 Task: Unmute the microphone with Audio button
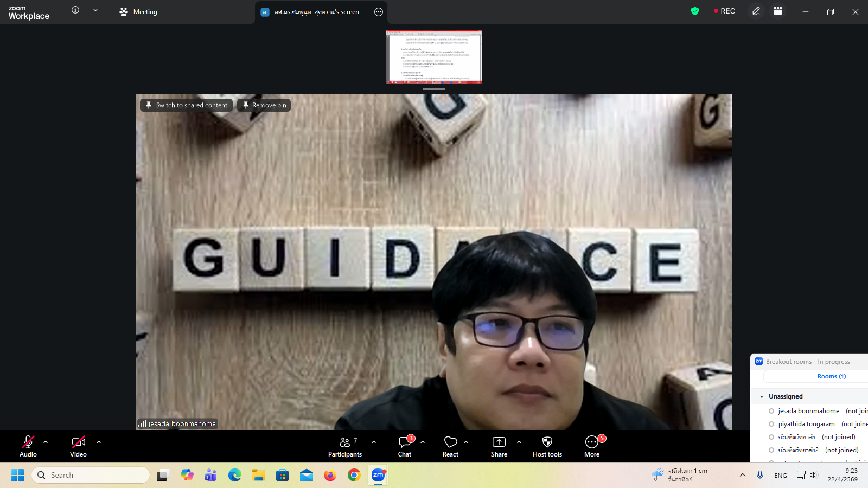click(28, 447)
